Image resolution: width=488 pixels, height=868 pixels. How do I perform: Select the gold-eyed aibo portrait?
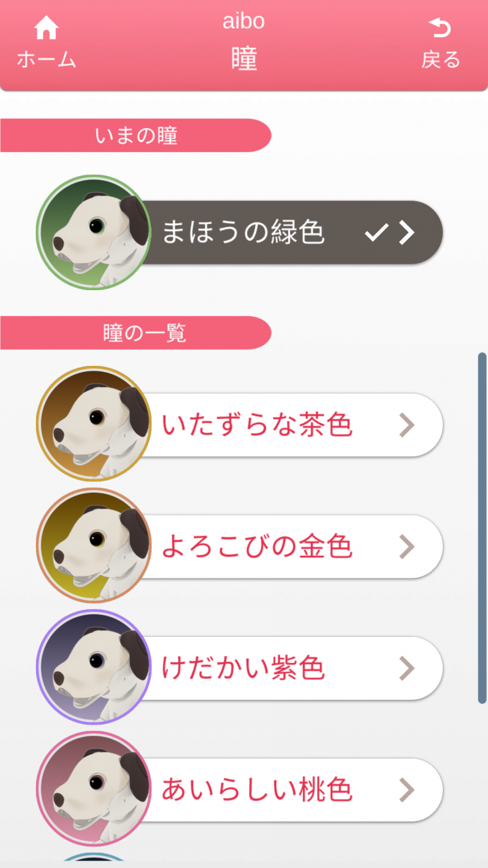pos(94,546)
